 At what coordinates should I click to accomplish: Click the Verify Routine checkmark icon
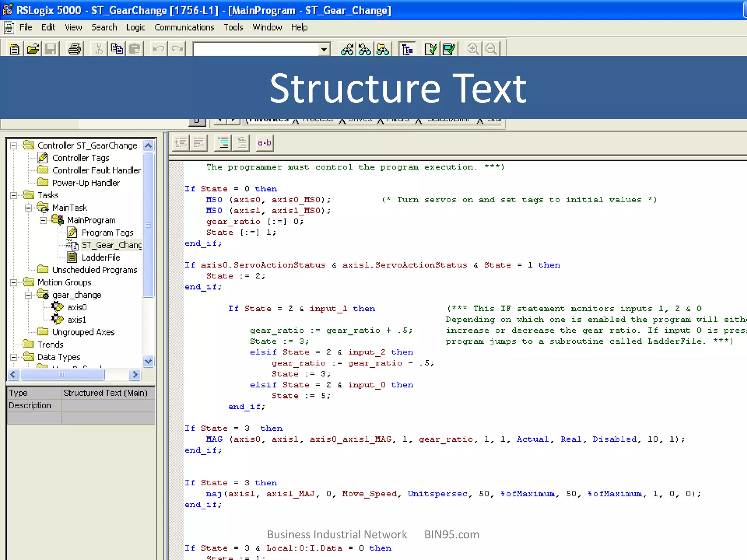pos(430,49)
